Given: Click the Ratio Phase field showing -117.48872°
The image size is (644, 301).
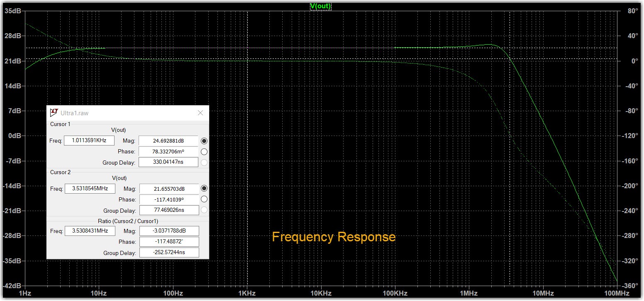Looking at the screenshot, I should (169, 242).
